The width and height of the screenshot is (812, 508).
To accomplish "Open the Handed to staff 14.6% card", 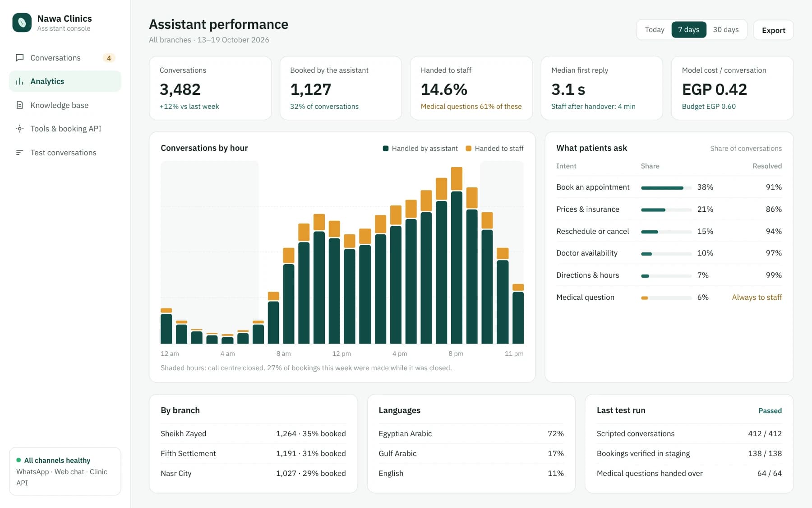I will (x=471, y=88).
